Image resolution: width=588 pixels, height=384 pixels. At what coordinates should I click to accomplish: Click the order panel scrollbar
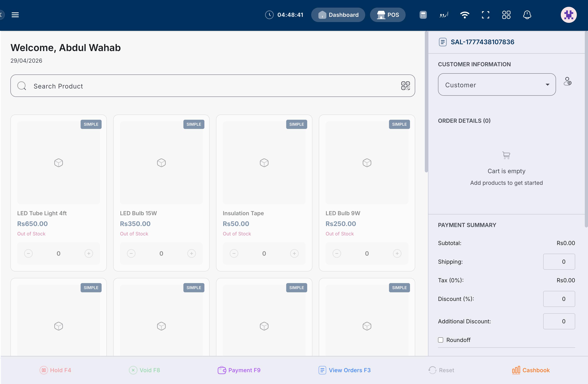(x=586, y=129)
